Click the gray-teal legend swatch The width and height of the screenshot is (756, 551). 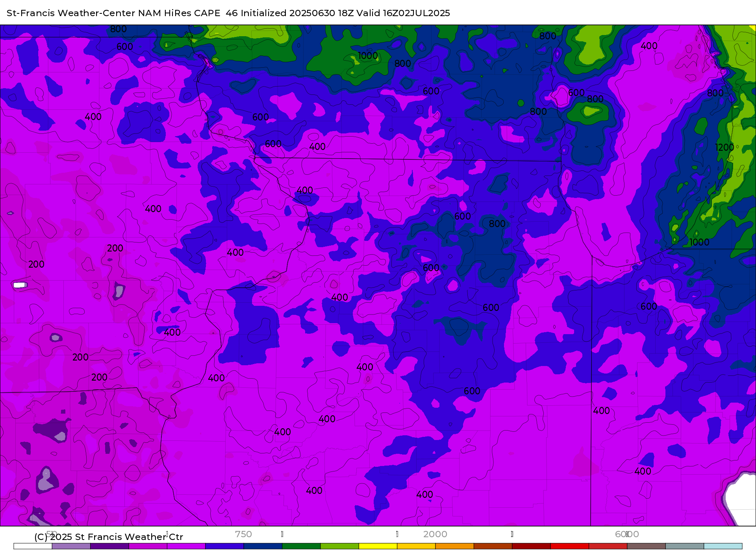pos(685,546)
